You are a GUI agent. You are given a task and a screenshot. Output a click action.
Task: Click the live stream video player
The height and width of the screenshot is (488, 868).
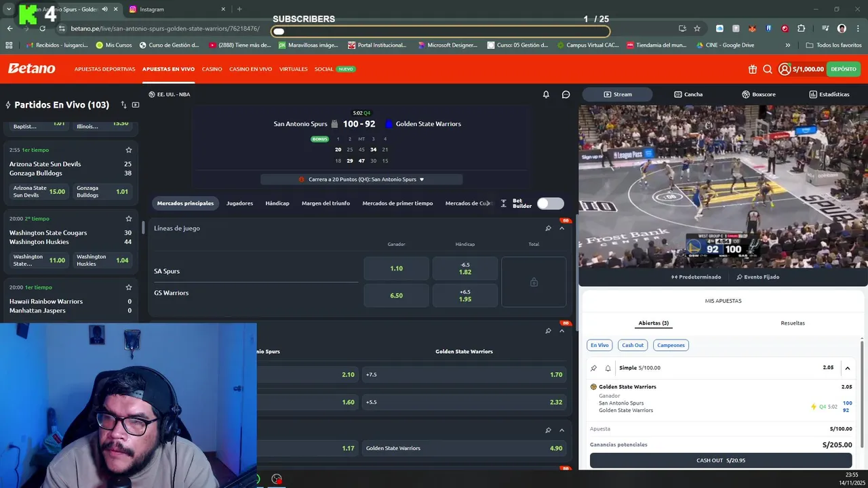[x=723, y=186]
